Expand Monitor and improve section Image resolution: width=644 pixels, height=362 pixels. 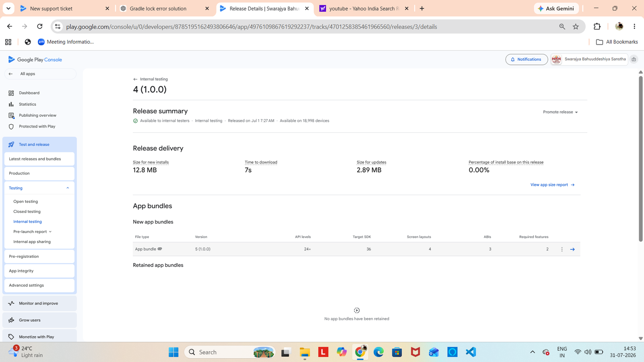[x=39, y=304]
